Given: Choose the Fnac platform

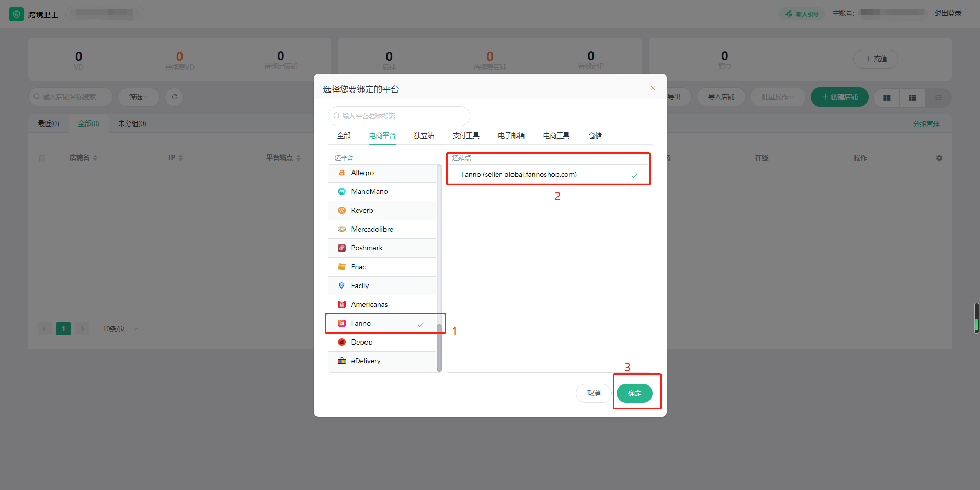Looking at the screenshot, I should (382, 267).
